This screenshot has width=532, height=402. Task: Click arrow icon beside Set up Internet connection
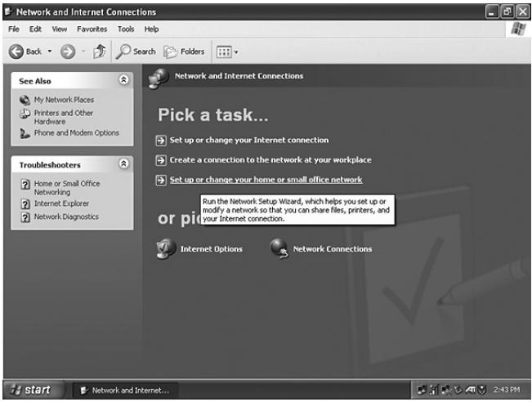161,141
